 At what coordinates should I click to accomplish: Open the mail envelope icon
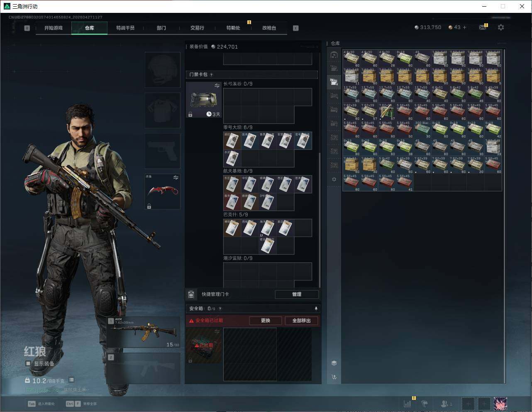(483, 27)
